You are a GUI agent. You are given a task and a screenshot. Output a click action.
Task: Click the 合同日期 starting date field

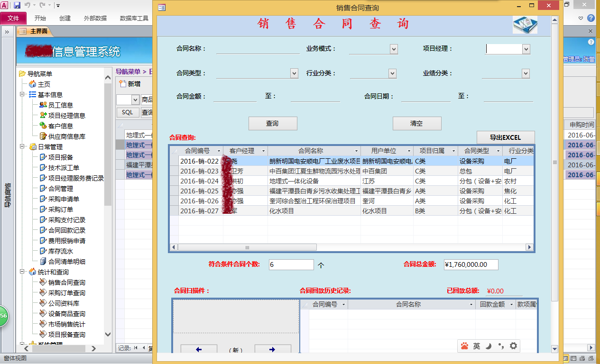tap(426, 96)
